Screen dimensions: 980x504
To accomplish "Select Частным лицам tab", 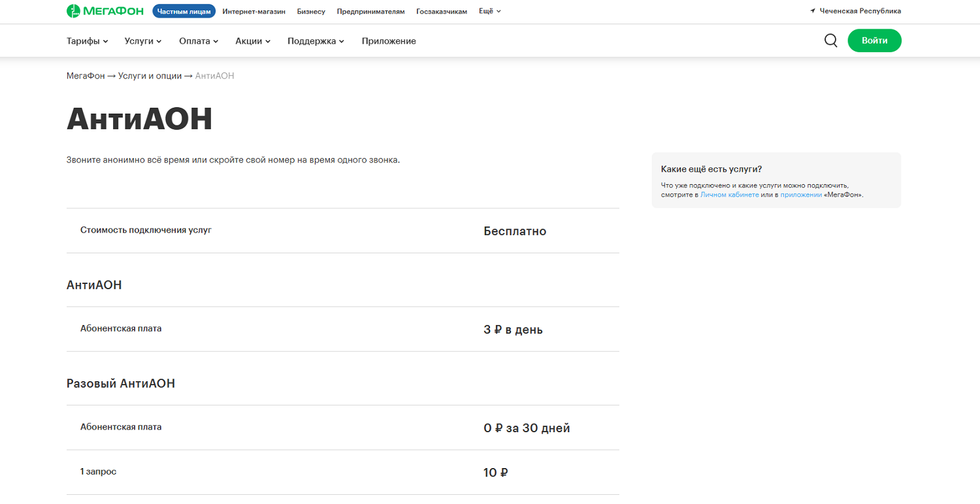I will tap(184, 11).
